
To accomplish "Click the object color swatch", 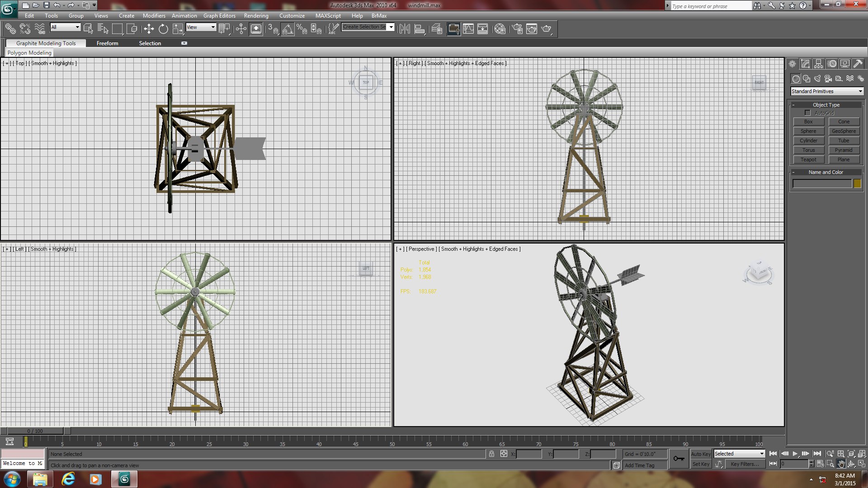I will pos(857,183).
